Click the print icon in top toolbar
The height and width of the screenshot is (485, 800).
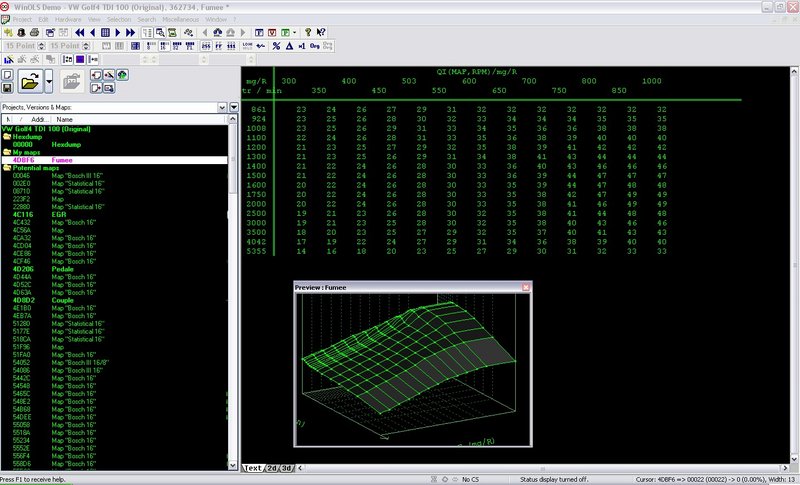point(34,33)
